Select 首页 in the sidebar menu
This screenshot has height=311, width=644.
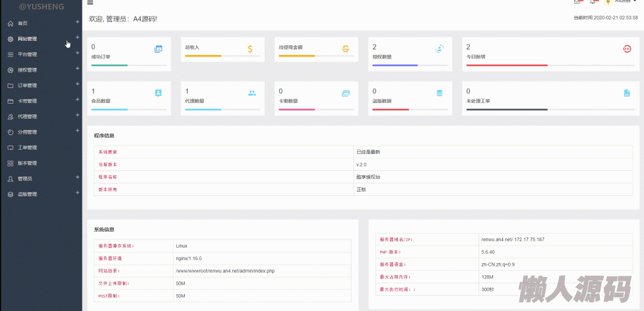coord(23,23)
